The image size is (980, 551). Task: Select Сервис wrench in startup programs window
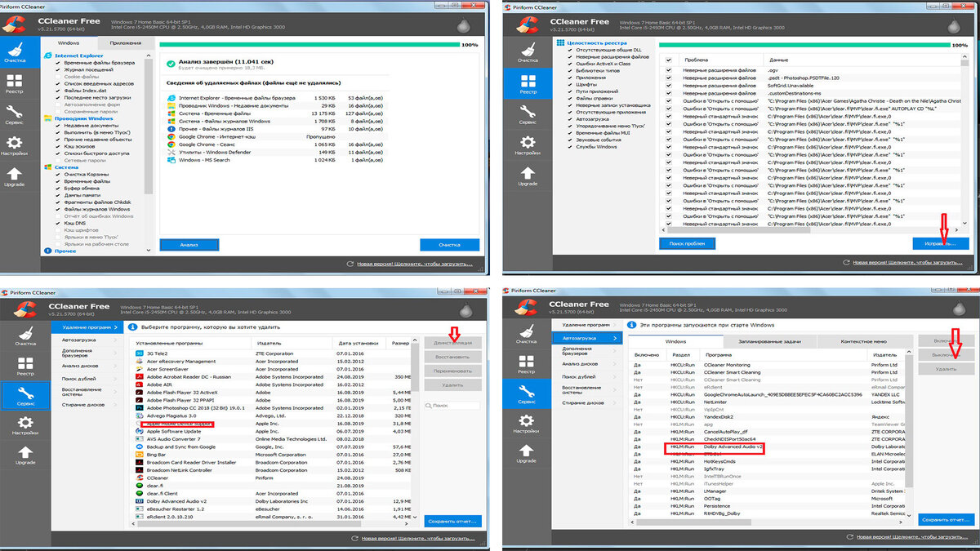pyautogui.click(x=526, y=392)
